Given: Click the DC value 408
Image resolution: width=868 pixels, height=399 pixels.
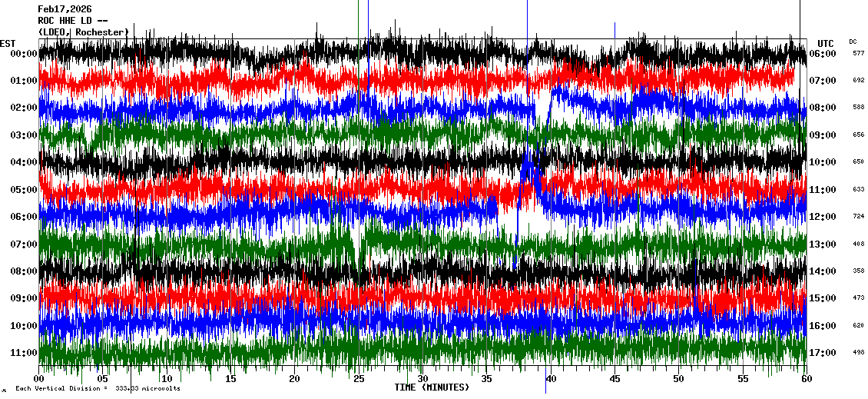Looking at the screenshot, I should click(x=858, y=244).
